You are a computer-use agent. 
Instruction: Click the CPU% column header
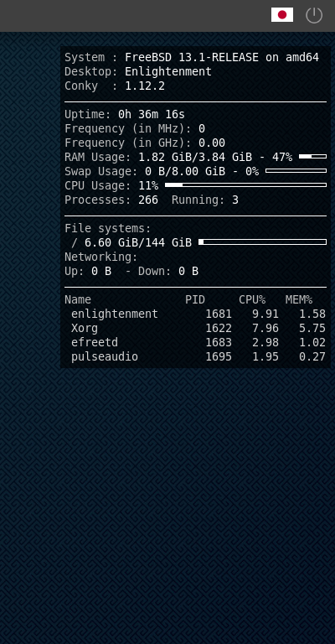252,300
